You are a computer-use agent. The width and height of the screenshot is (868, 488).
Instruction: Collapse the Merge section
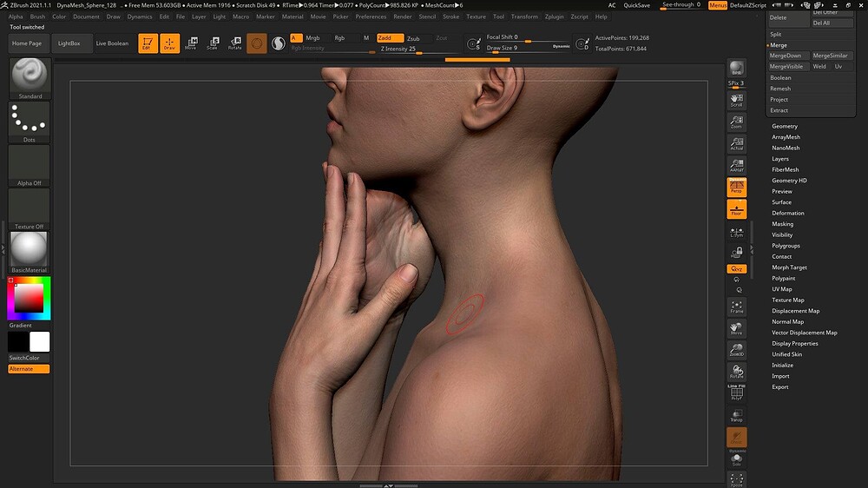coord(778,45)
